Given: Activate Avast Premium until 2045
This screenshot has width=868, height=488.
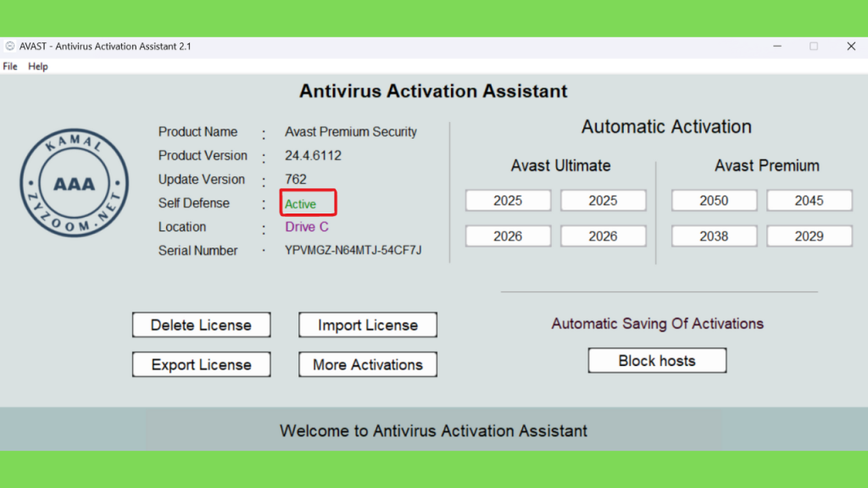Looking at the screenshot, I should click(x=810, y=200).
